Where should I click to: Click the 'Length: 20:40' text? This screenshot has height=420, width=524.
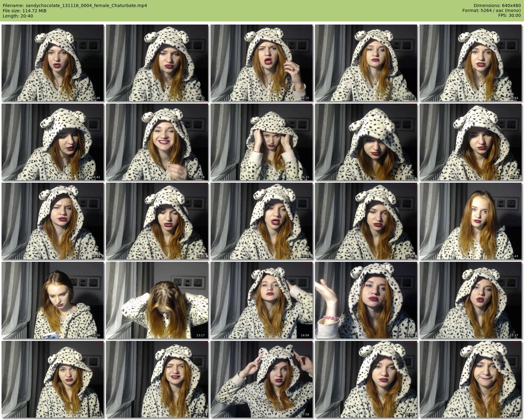[x=18, y=16]
